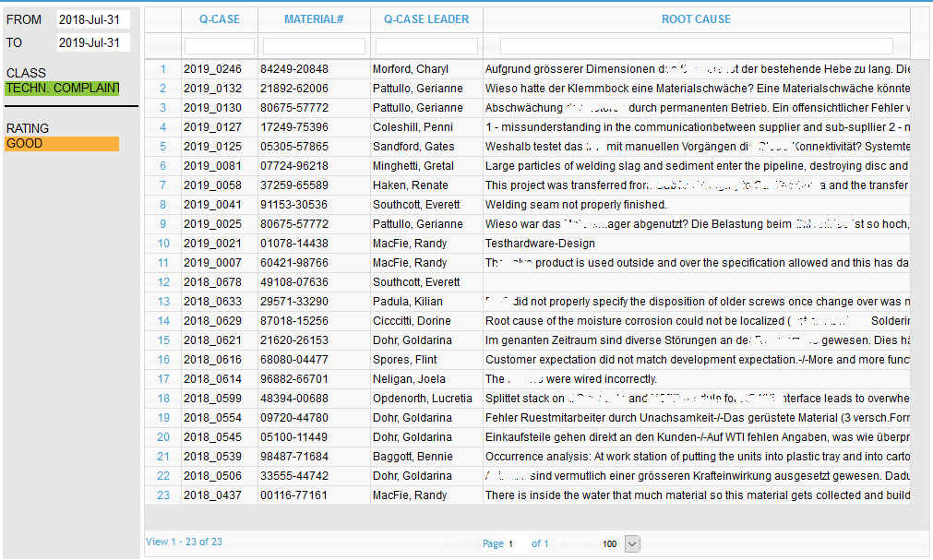Select Q-case 2019_0125 cell
The image size is (933, 560).
click(x=220, y=147)
